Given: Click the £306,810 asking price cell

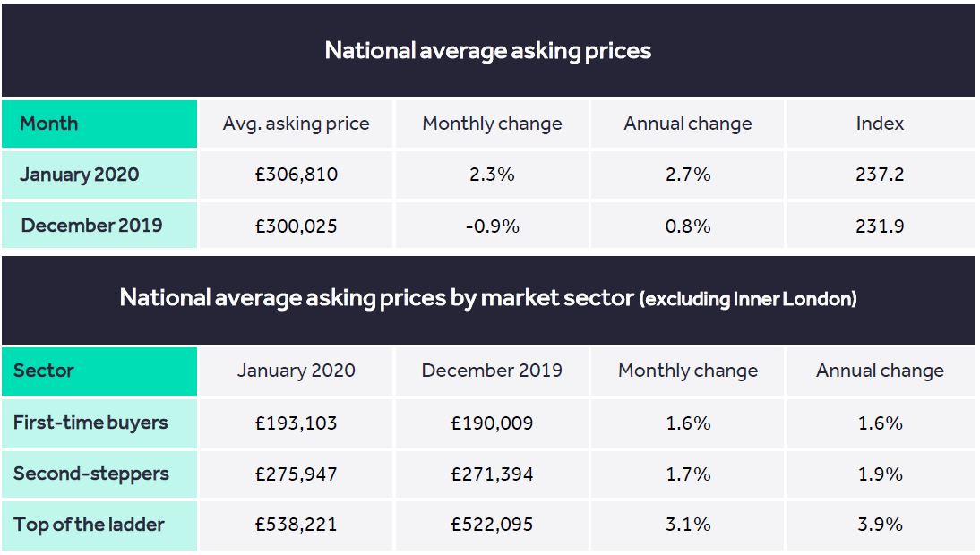Looking at the screenshot, I should 296,175.
